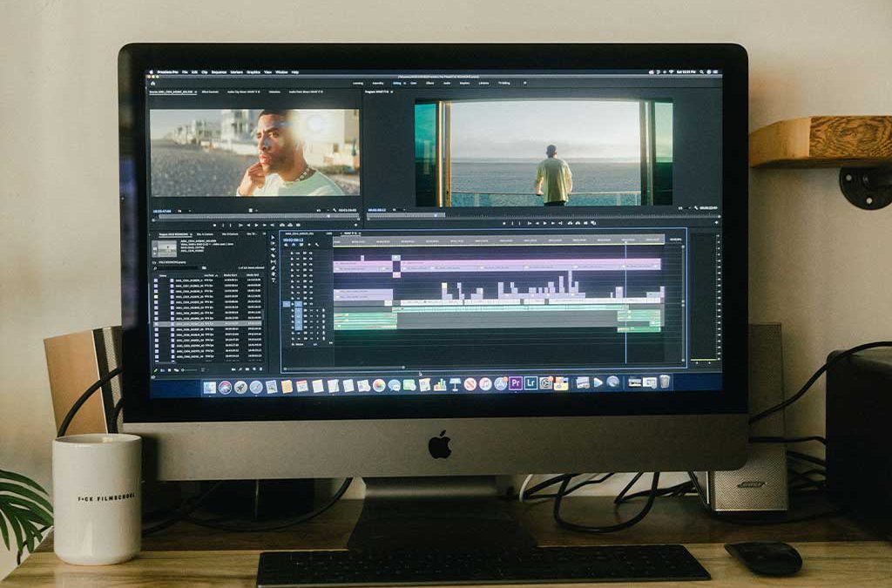Select the Selection tool in timeline toolbar
This screenshot has height=588, width=892.
273,235
